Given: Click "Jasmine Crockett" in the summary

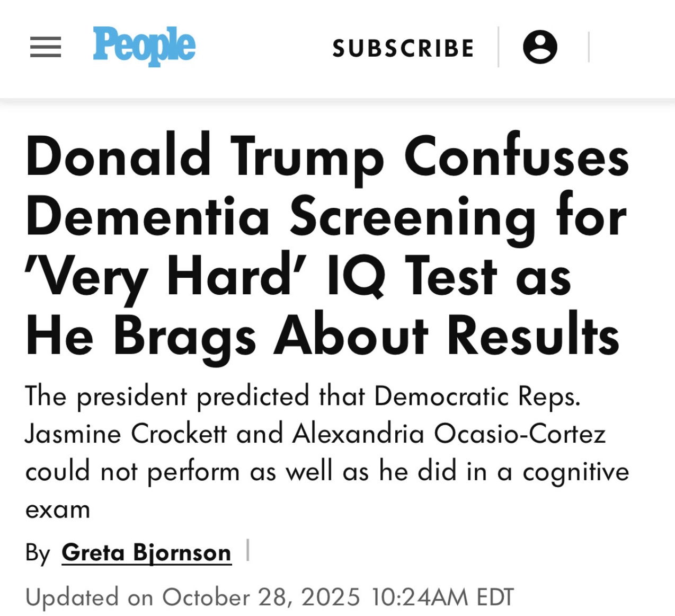Looking at the screenshot, I should 126,434.
